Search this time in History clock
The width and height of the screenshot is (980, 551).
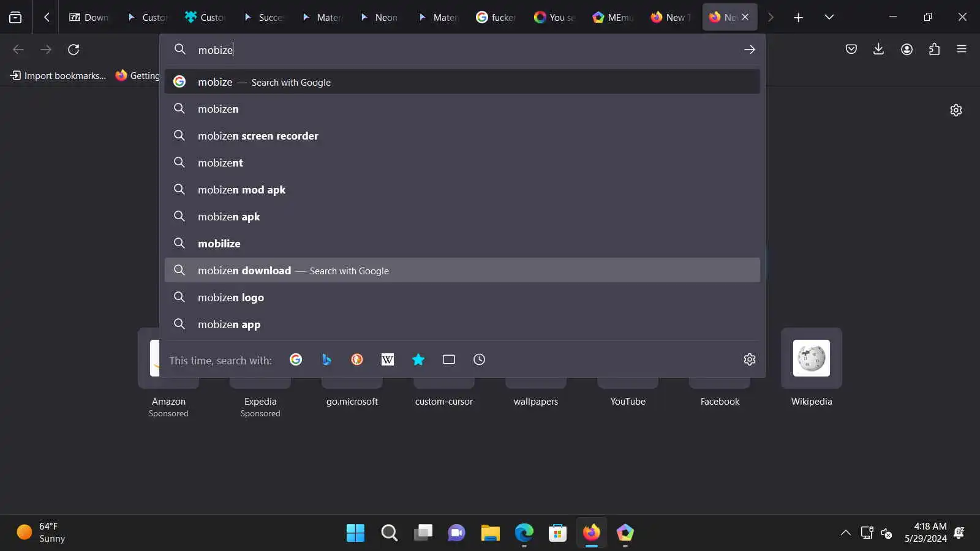(x=480, y=360)
